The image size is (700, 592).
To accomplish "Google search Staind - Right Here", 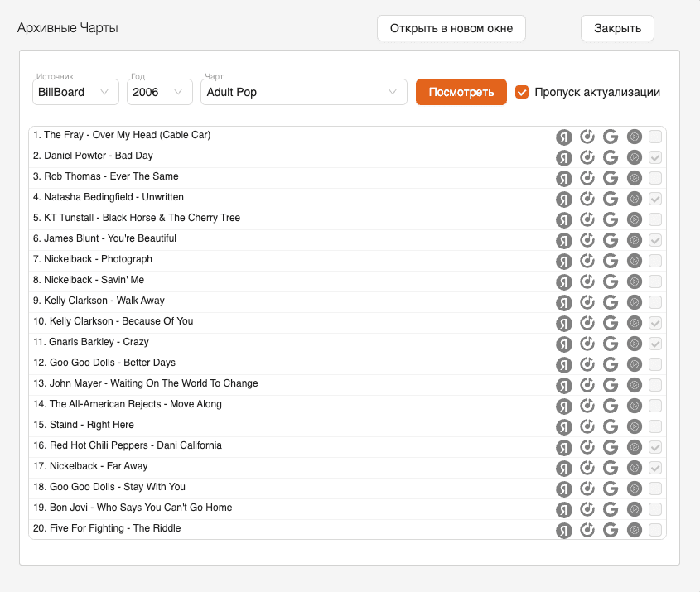I will 611,426.
